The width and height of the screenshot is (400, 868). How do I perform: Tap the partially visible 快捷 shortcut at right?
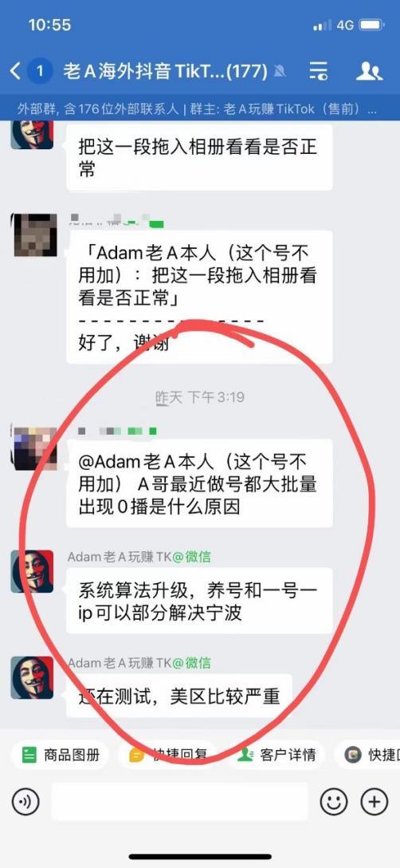[370, 755]
